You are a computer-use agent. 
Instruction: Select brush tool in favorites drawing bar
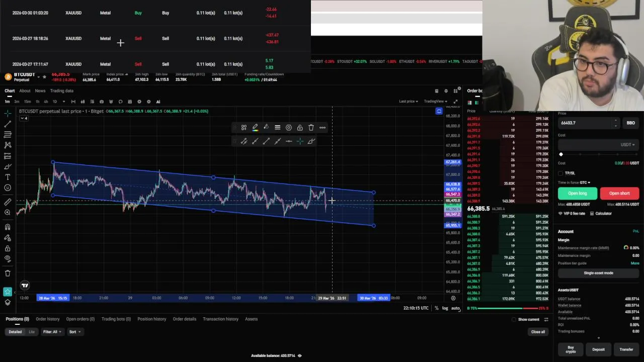point(311,141)
